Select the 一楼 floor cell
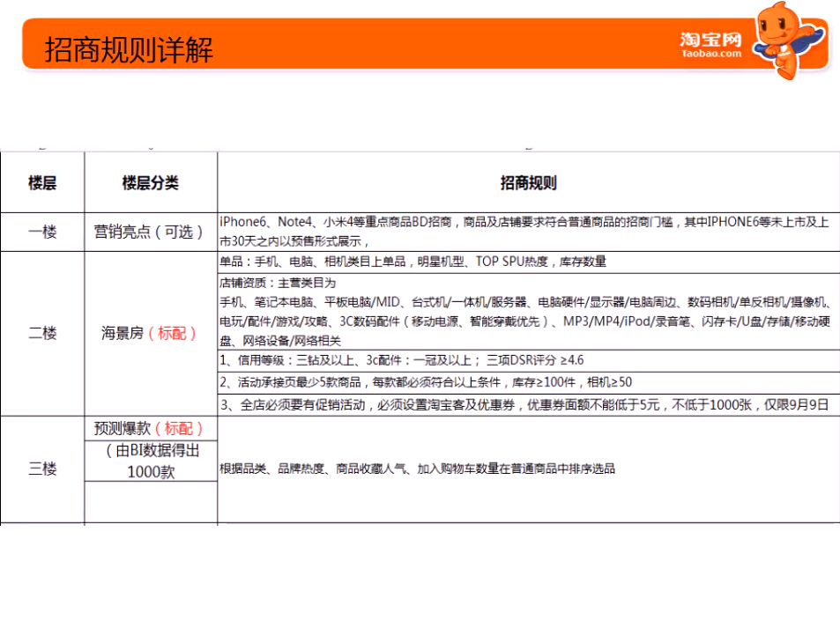840x628 pixels. click(x=42, y=233)
